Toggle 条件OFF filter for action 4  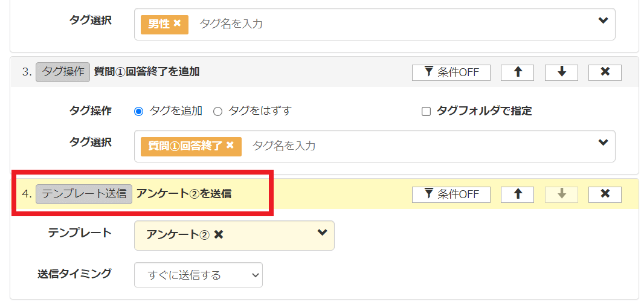pyautogui.click(x=451, y=194)
